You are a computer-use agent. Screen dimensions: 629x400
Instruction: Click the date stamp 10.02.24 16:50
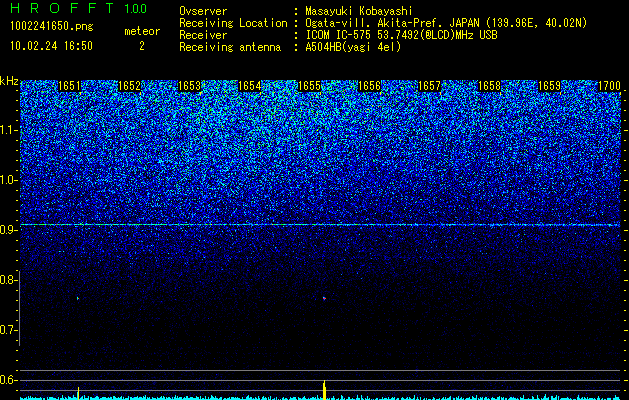(x=51, y=46)
